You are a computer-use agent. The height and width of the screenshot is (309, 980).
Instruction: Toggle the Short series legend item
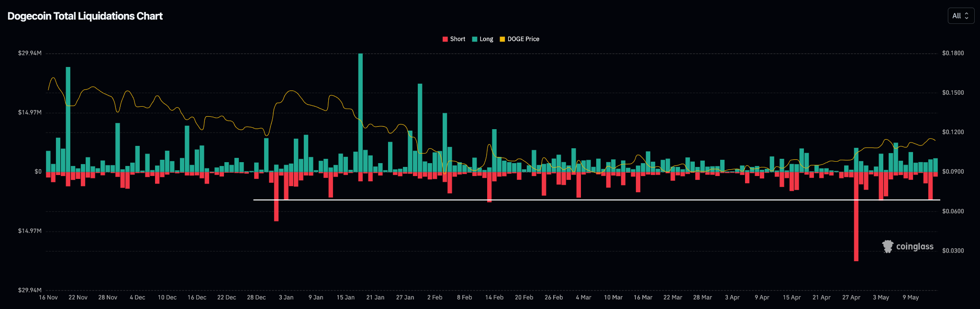pos(454,39)
